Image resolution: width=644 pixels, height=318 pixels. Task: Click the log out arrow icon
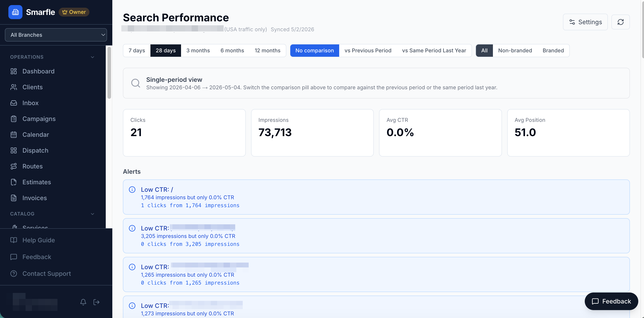pyautogui.click(x=96, y=302)
